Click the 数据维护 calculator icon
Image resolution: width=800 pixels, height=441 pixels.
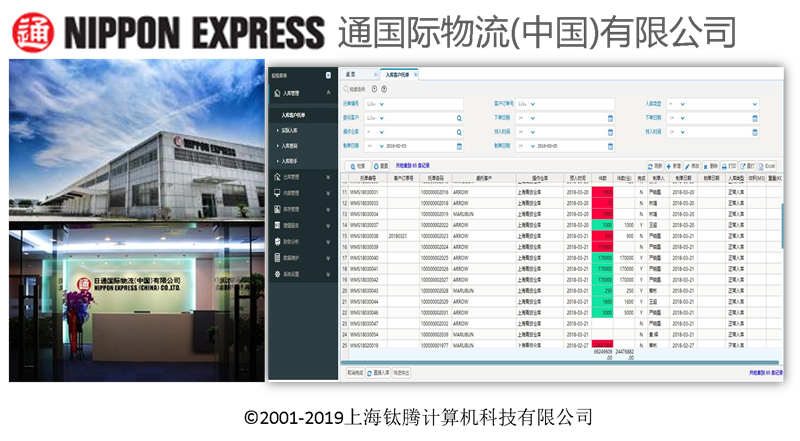coord(277,258)
